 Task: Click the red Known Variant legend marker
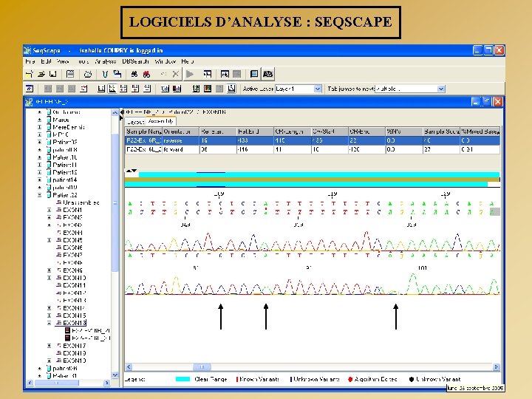click(x=237, y=379)
